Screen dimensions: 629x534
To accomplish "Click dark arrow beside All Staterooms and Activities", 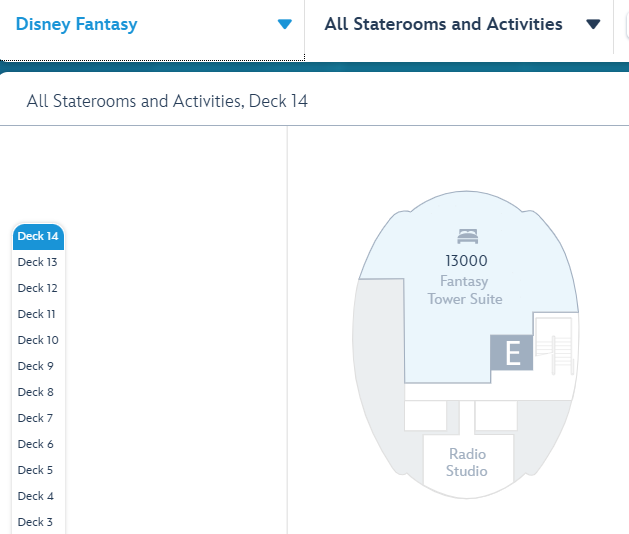I will click(593, 24).
